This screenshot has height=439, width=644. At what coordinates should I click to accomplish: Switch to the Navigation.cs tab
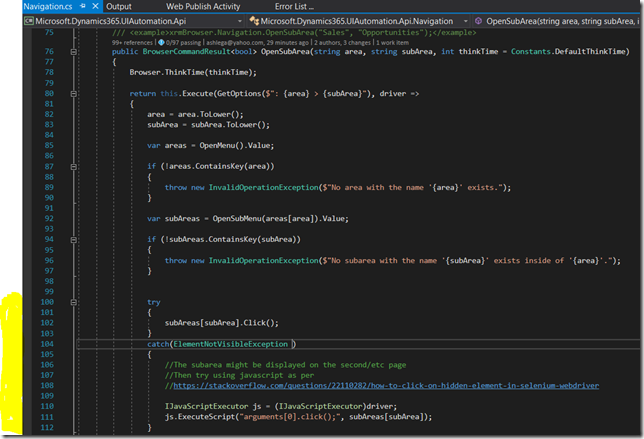point(48,6)
